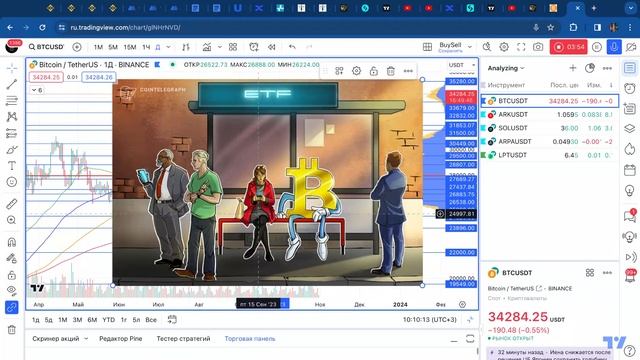640x360 pixels.
Task: Select the trend line drawing tool
Action: [11, 84]
